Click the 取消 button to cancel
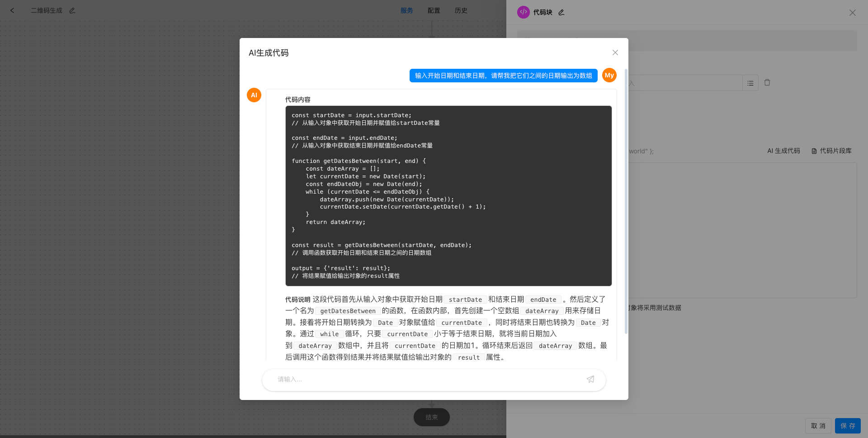 (x=818, y=426)
